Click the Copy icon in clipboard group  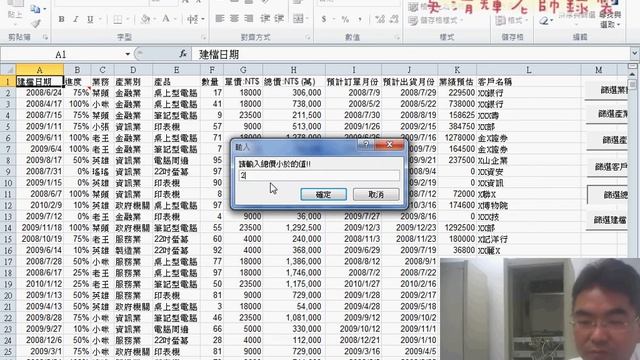coord(36,9)
